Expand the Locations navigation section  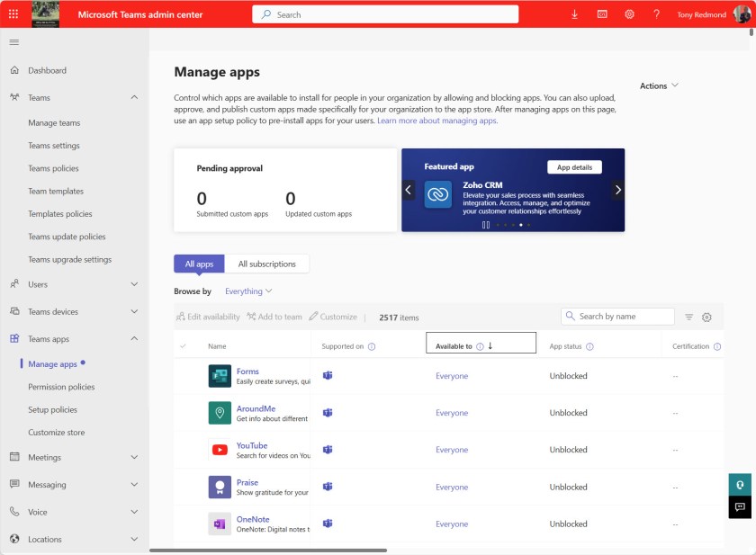134,539
